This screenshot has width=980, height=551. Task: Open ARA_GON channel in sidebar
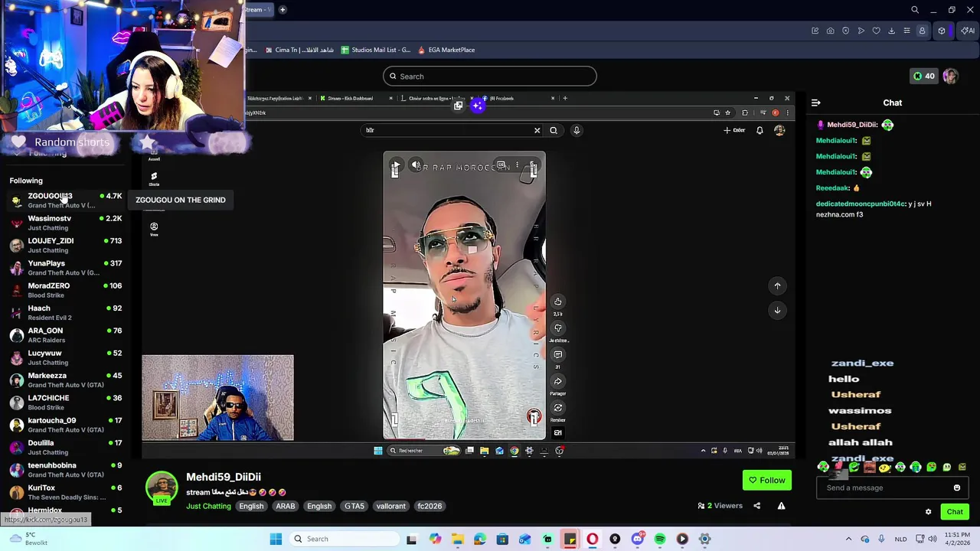pos(66,334)
